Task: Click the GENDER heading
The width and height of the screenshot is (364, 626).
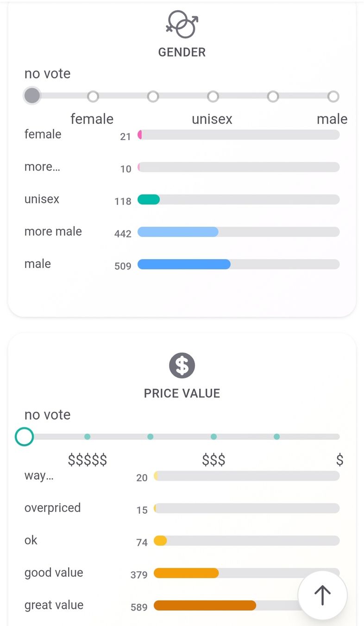Action: (x=182, y=52)
